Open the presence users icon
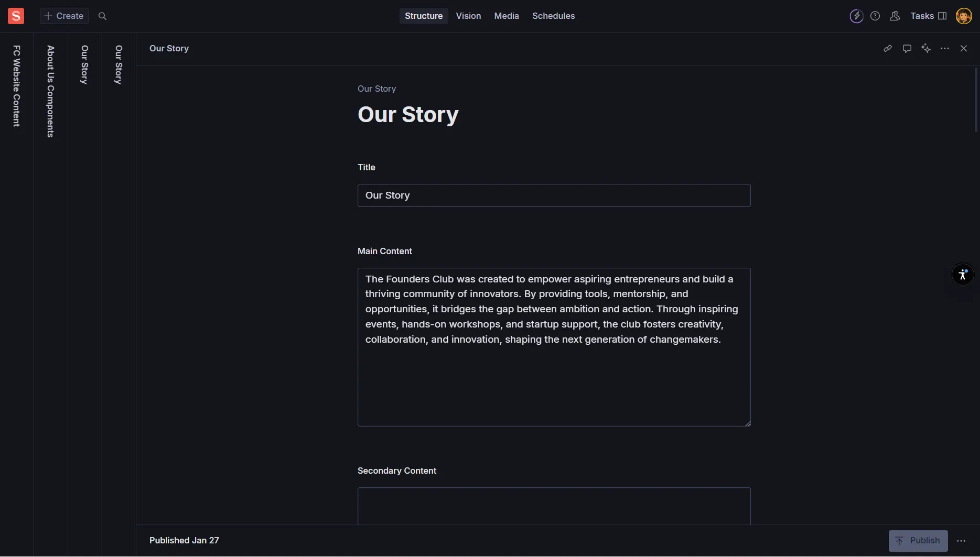This screenshot has width=980, height=557. click(895, 16)
